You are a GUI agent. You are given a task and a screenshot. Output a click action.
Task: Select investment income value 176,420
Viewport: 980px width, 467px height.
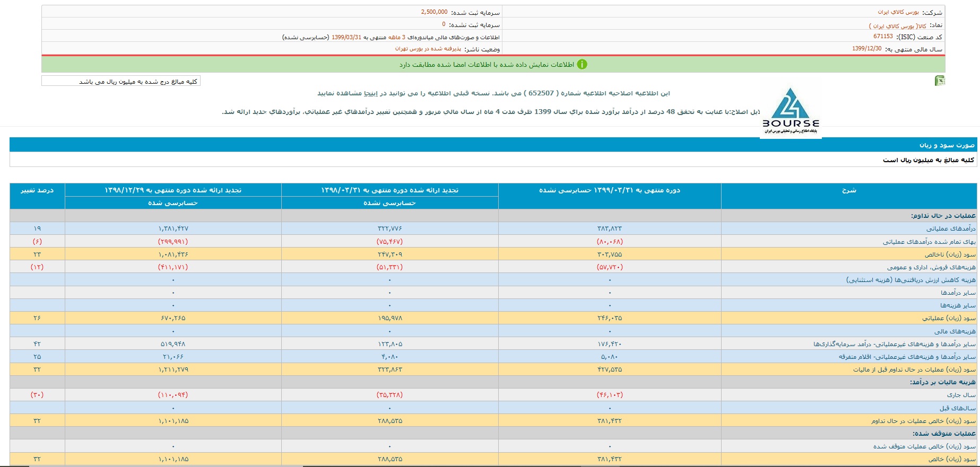(610, 344)
